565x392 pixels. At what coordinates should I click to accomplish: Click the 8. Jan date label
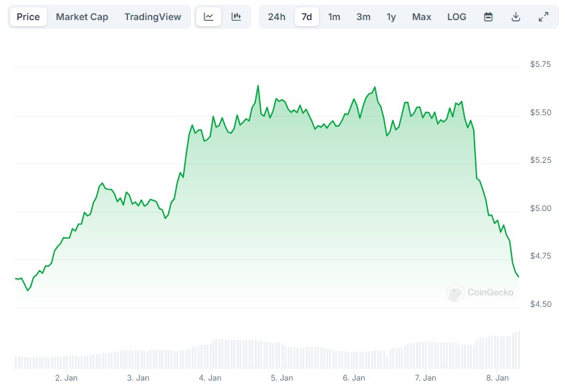497,377
